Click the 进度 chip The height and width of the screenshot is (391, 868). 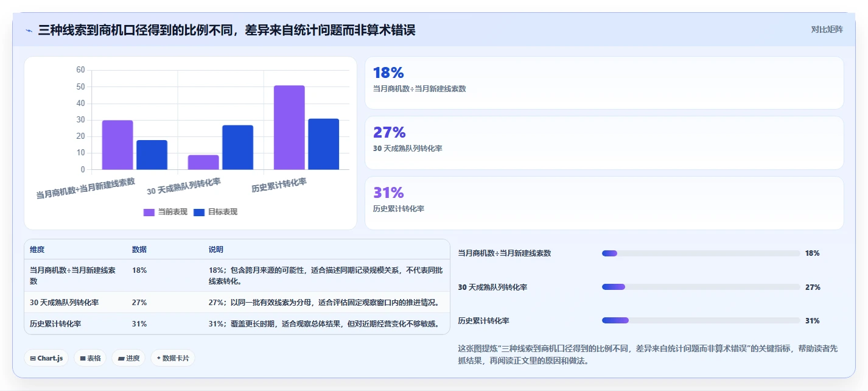coord(128,358)
